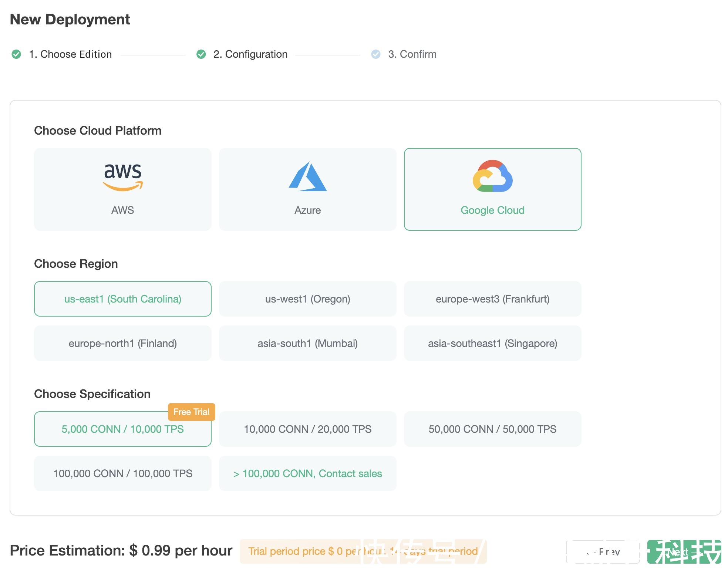Click the Configuration step checkmark icon
Viewport: 728px width, 574px height.
pos(201,54)
